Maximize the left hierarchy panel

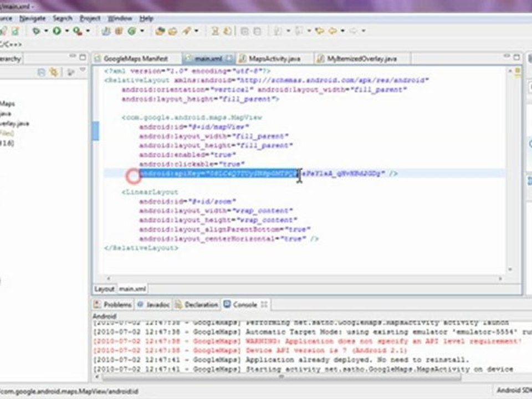83,57
